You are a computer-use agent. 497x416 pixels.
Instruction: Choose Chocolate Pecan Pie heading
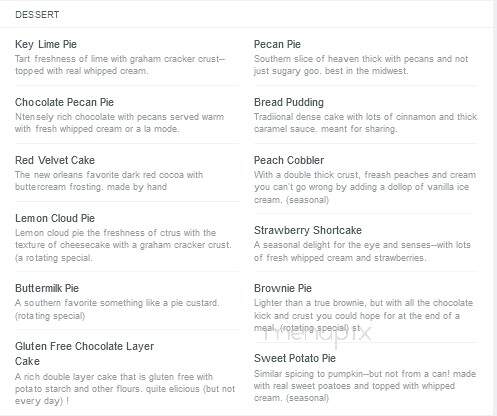[x=64, y=102]
